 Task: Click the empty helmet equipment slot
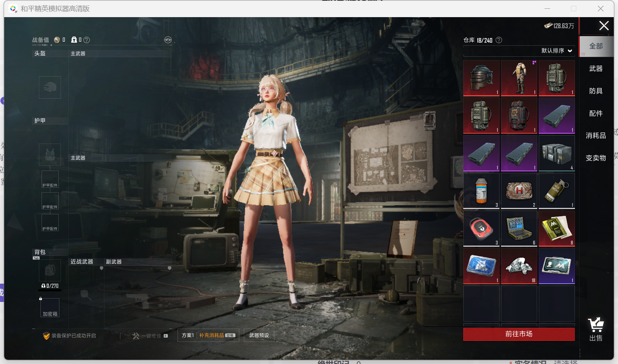point(50,87)
